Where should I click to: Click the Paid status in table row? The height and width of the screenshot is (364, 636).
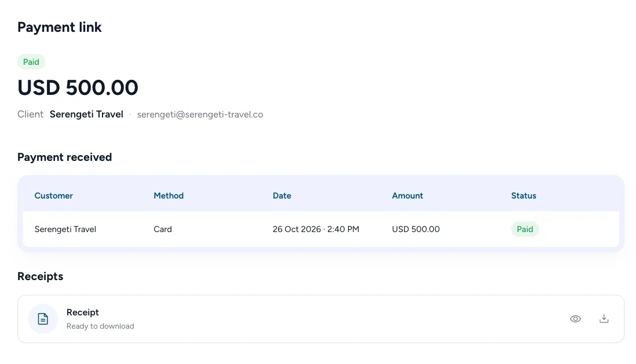(x=525, y=229)
